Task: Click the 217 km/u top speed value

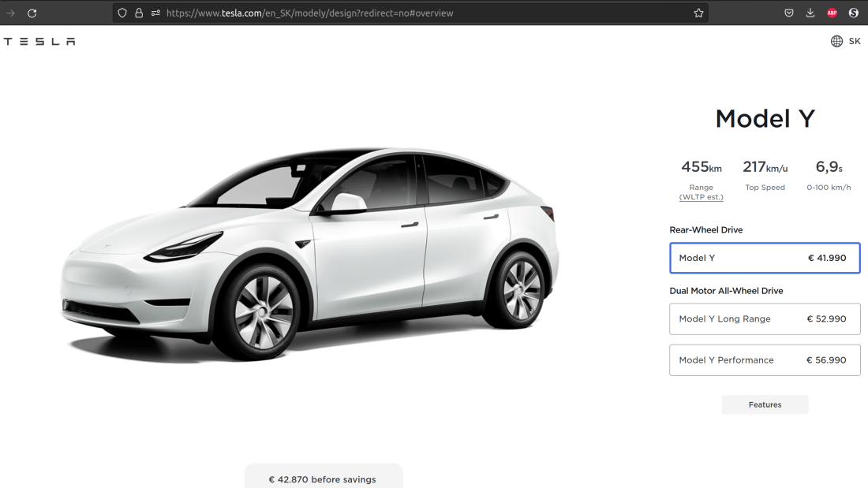Action: point(765,166)
